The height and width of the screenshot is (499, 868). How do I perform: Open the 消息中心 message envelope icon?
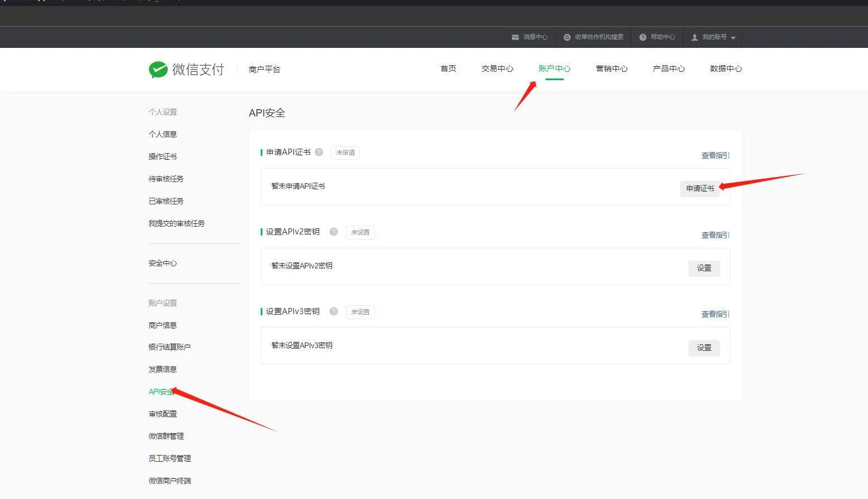[515, 37]
